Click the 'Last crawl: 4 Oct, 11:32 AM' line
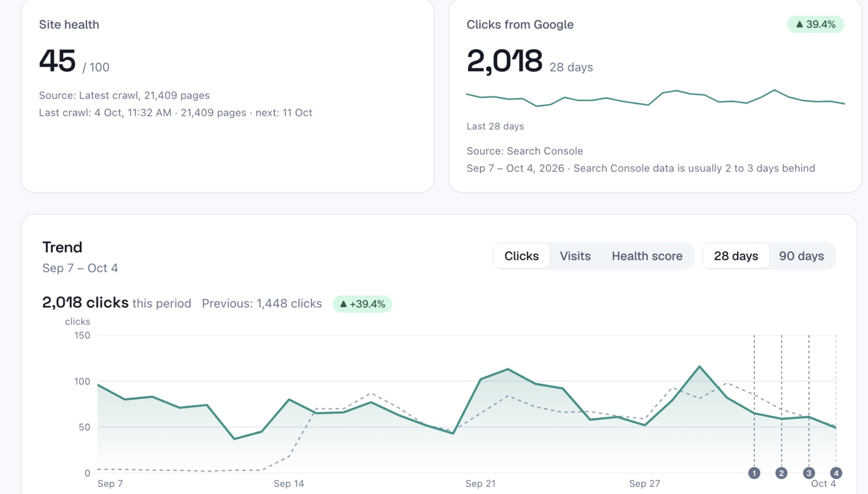The image size is (868, 494). coord(176,113)
